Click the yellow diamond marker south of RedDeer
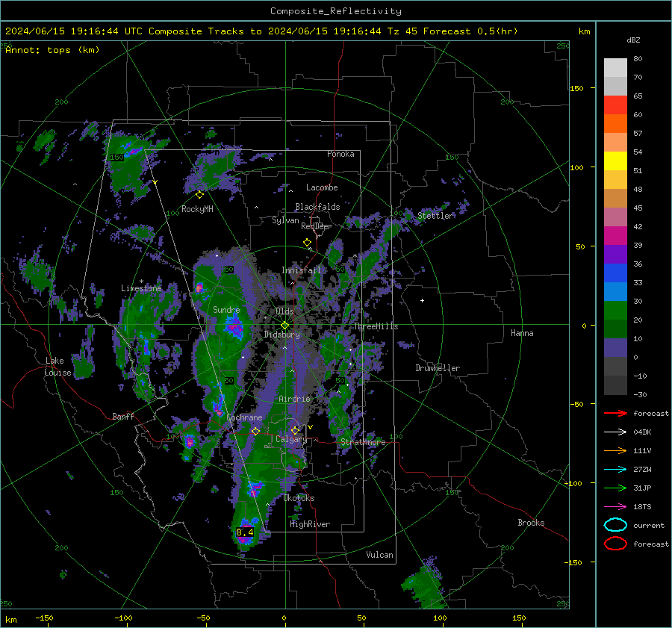Image resolution: width=672 pixels, height=628 pixels. 307,243
